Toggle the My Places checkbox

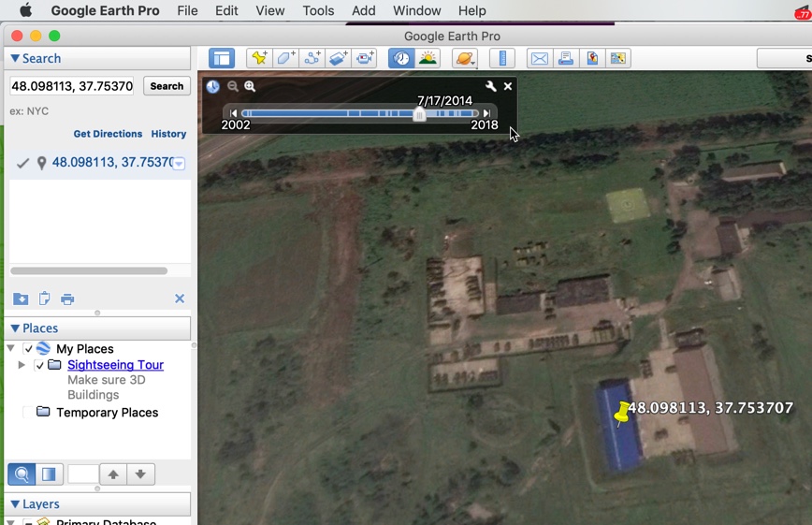(28, 348)
